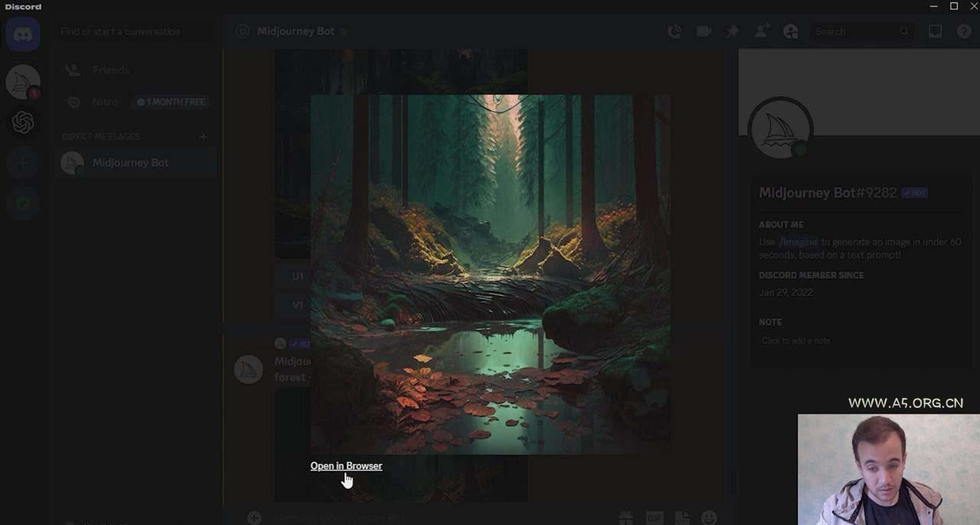Click the Add a Server plus icon
The image size is (980, 525).
click(23, 163)
